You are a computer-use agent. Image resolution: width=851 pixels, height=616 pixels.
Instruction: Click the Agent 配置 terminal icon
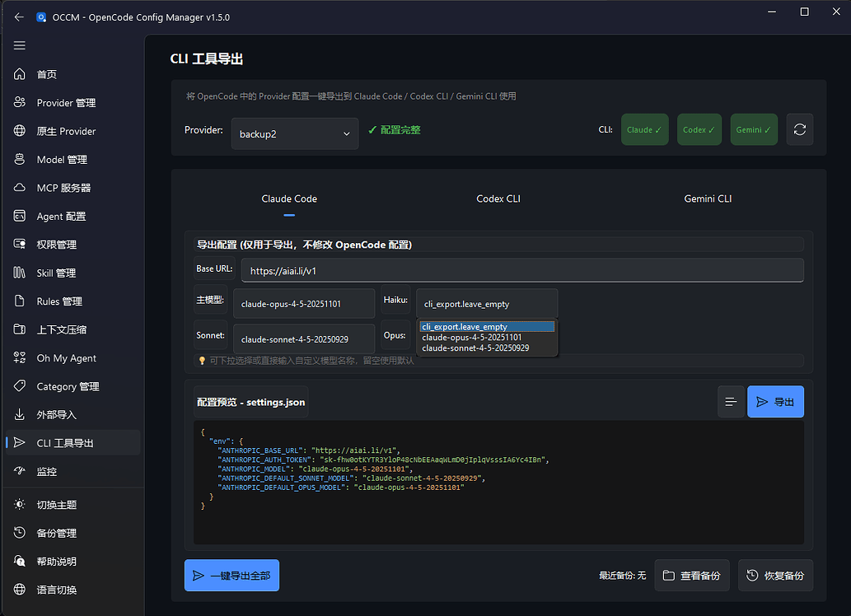(x=20, y=216)
